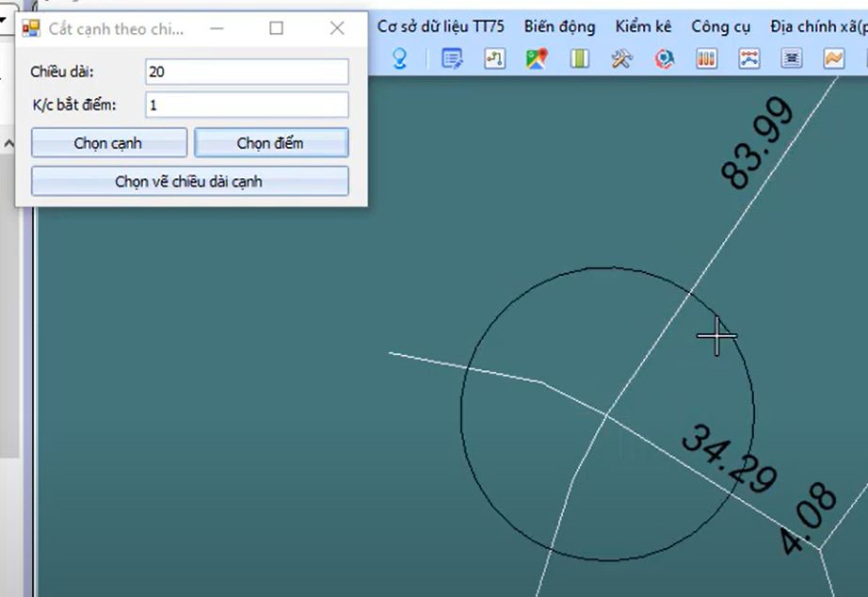The width and height of the screenshot is (868, 597).
Task: Click the red-blue polyline graph icon
Action: (x=749, y=59)
